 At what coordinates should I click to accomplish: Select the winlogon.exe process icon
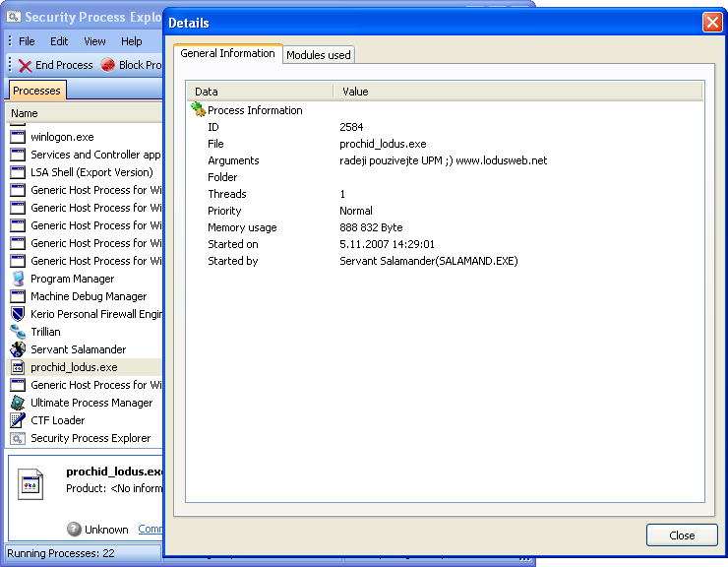18,137
